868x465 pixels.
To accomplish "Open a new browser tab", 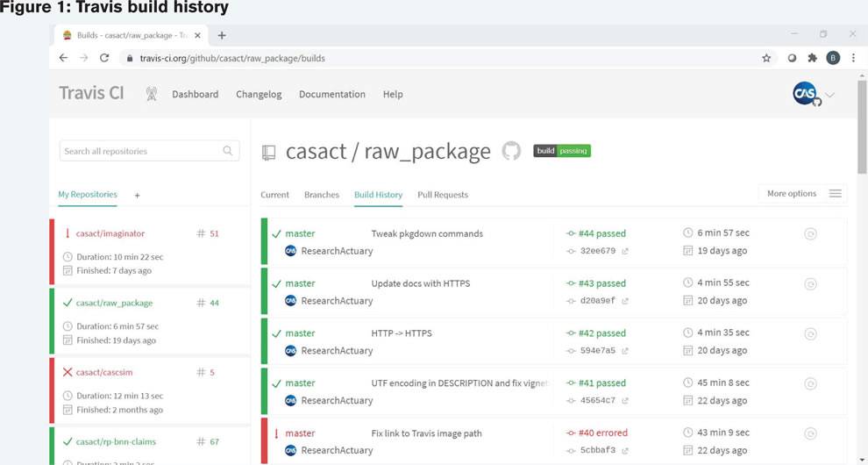I will pos(222,35).
